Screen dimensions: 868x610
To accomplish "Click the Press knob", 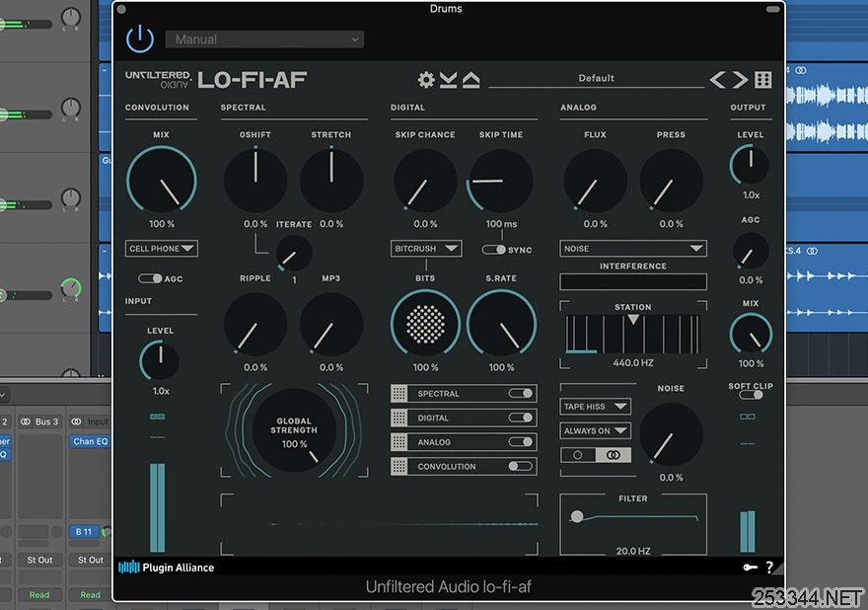I will point(671,181).
